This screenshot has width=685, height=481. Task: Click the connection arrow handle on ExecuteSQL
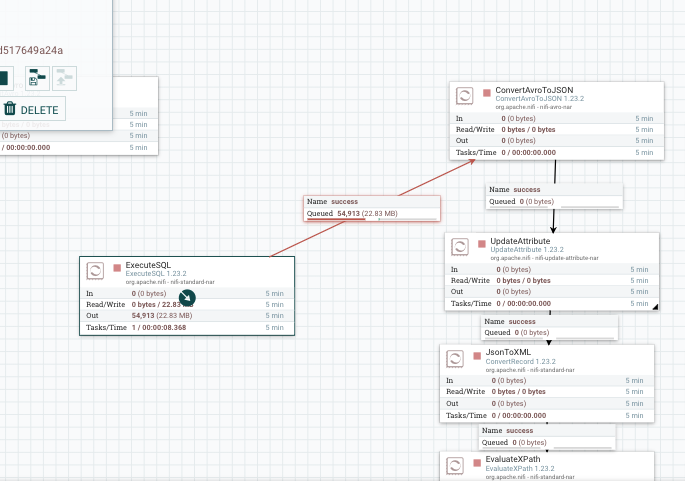point(187,298)
